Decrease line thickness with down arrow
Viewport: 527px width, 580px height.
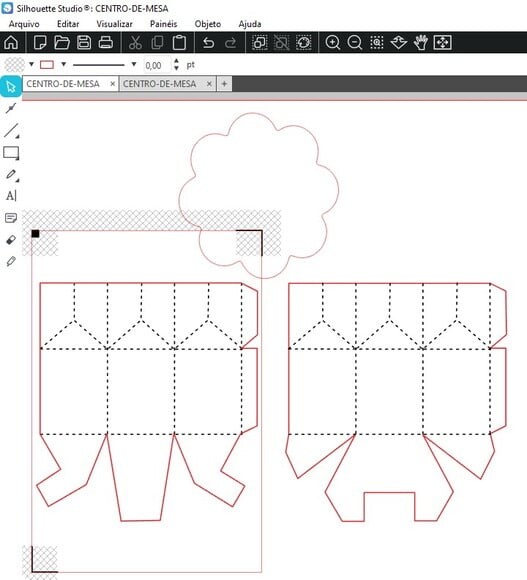(176, 68)
